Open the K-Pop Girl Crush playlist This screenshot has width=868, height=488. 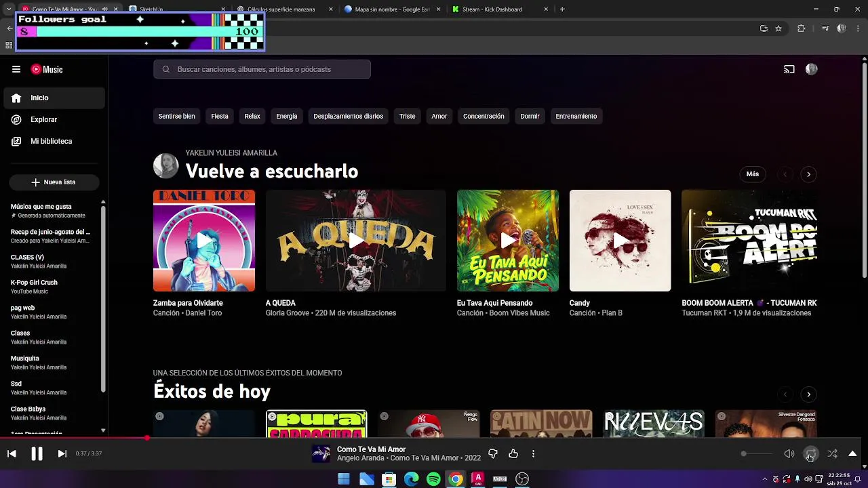pos(52,287)
